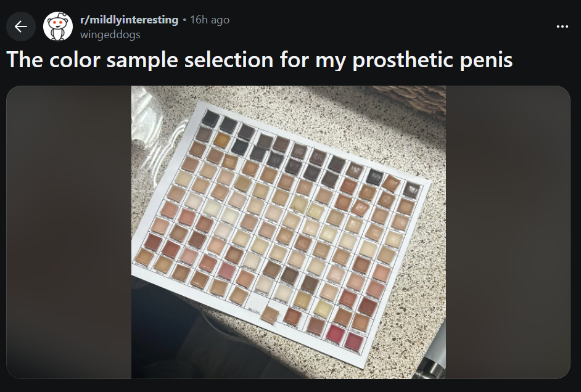581x392 pixels.
Task: Open the color sample sheet photo
Action: coord(288,232)
